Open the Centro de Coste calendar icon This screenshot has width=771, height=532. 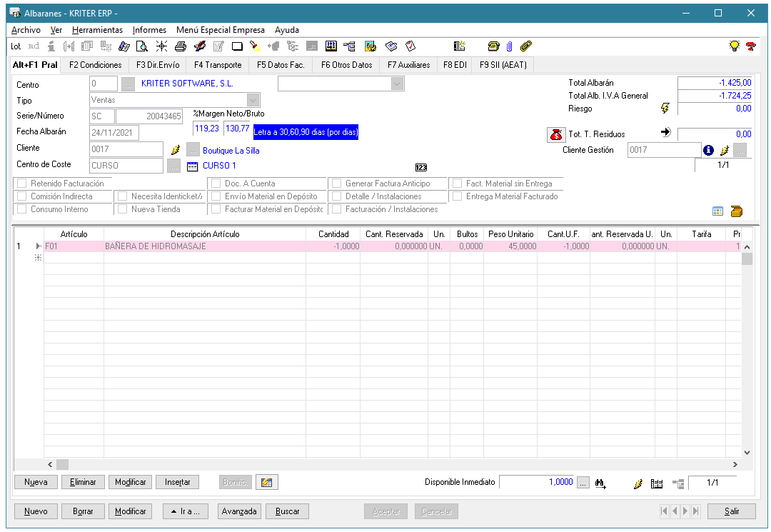point(192,166)
